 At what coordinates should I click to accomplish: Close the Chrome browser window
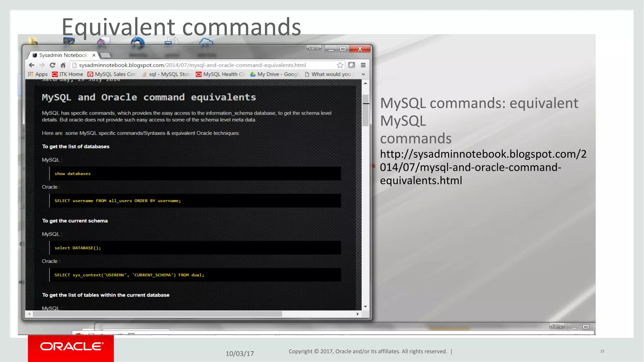click(x=360, y=49)
